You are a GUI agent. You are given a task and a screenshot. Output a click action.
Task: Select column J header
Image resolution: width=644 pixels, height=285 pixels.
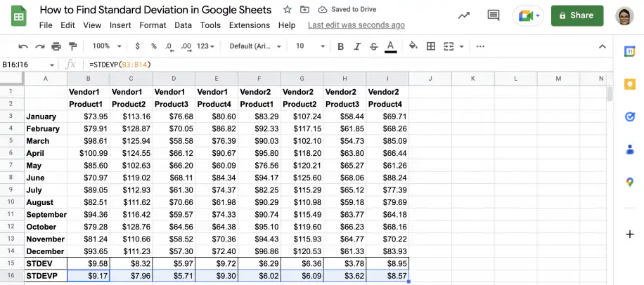pyautogui.click(x=430, y=79)
